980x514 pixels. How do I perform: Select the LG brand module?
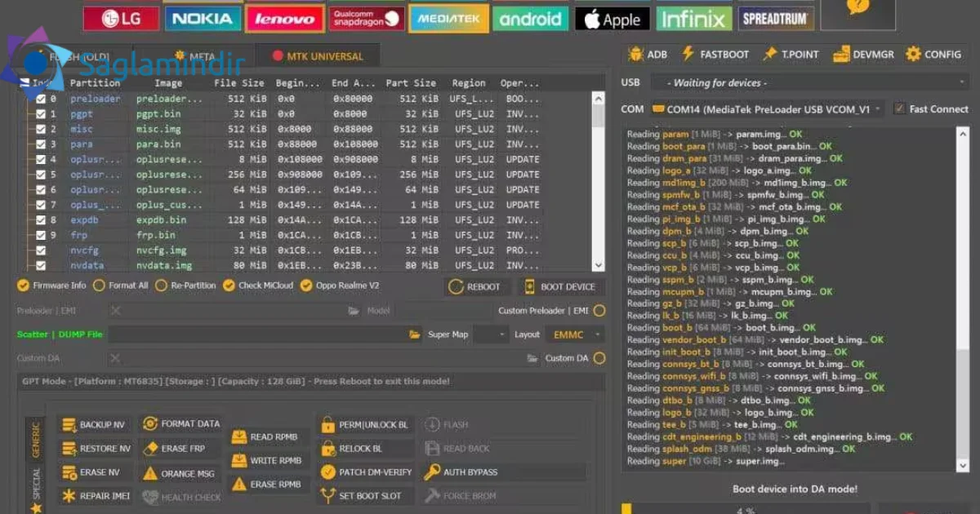click(x=121, y=18)
